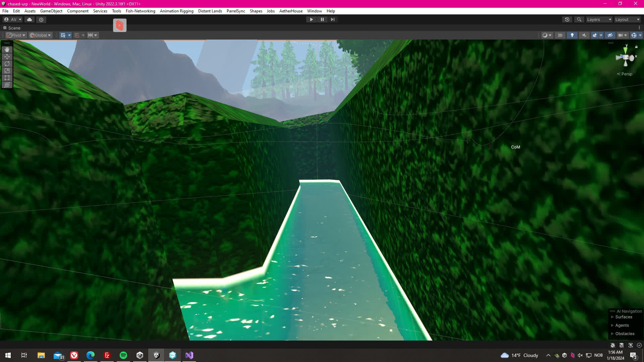
Task: Toggle 2D scene view mode
Action: click(x=560, y=35)
